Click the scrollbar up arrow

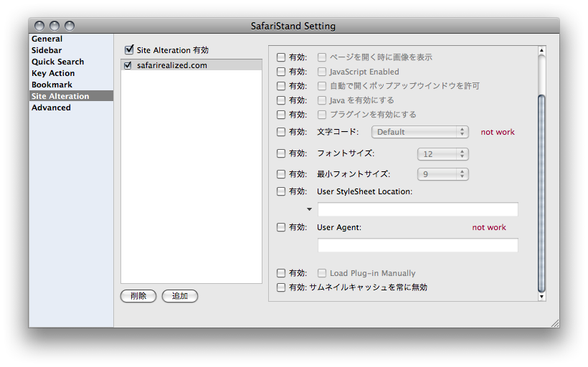click(541, 50)
